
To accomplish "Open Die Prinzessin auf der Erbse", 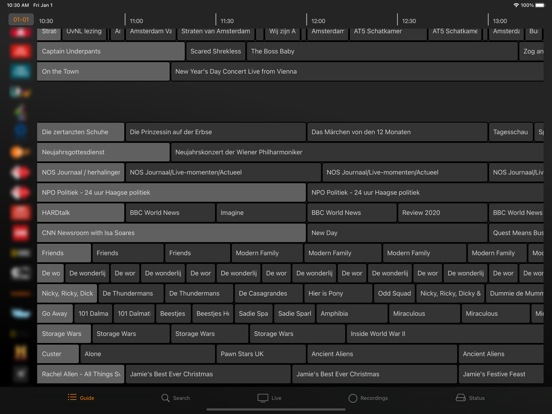I will coord(215,132).
